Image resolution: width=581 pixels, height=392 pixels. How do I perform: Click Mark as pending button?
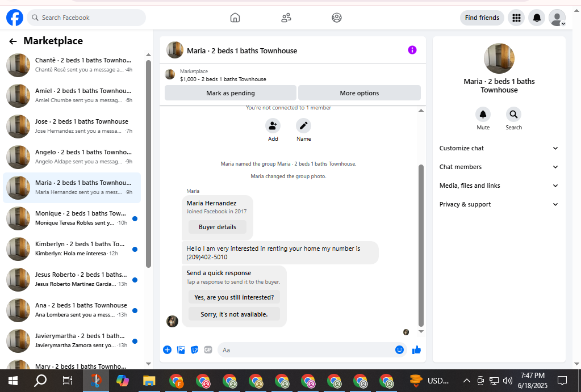(231, 93)
